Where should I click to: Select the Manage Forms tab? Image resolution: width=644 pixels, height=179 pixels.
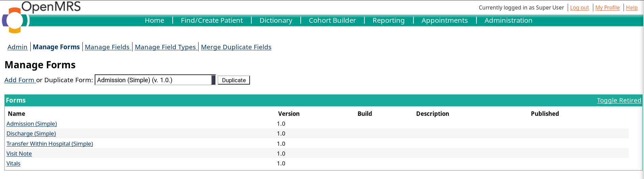[56, 47]
